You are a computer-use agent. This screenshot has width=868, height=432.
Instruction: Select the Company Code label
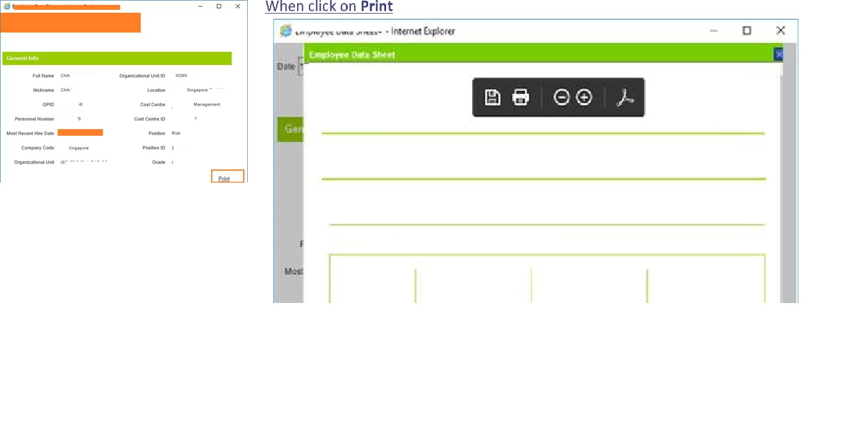pyautogui.click(x=38, y=148)
